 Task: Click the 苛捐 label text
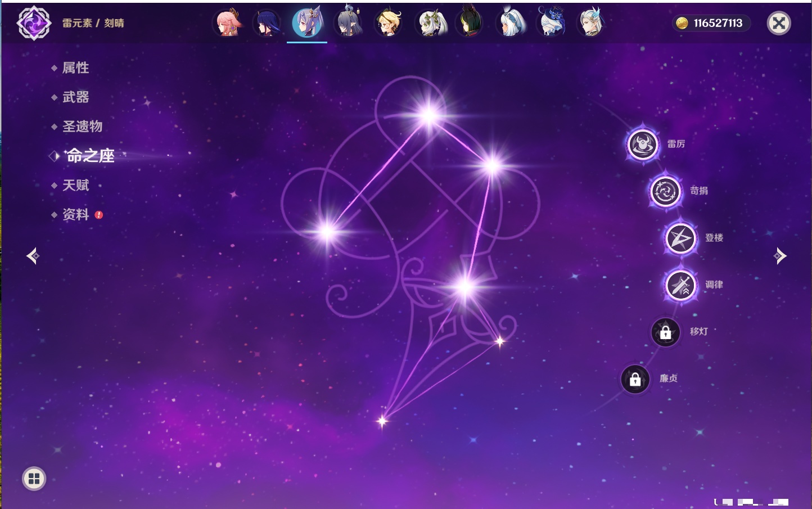click(x=699, y=191)
